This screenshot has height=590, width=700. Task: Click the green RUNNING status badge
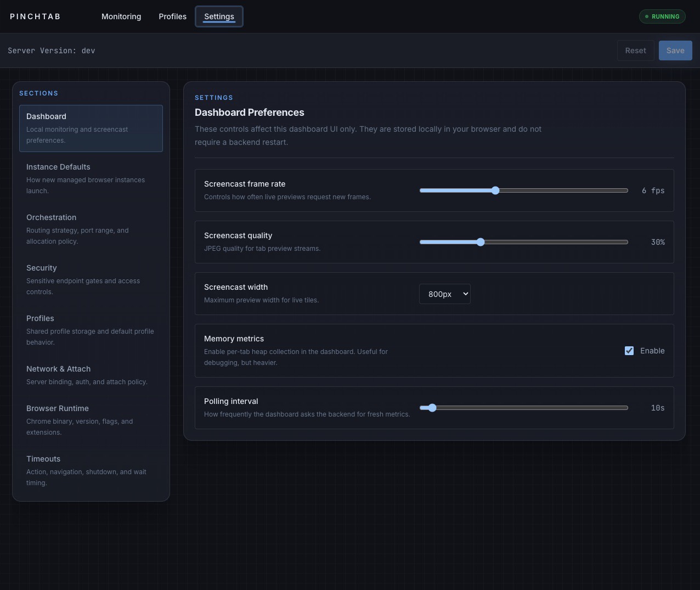click(662, 16)
